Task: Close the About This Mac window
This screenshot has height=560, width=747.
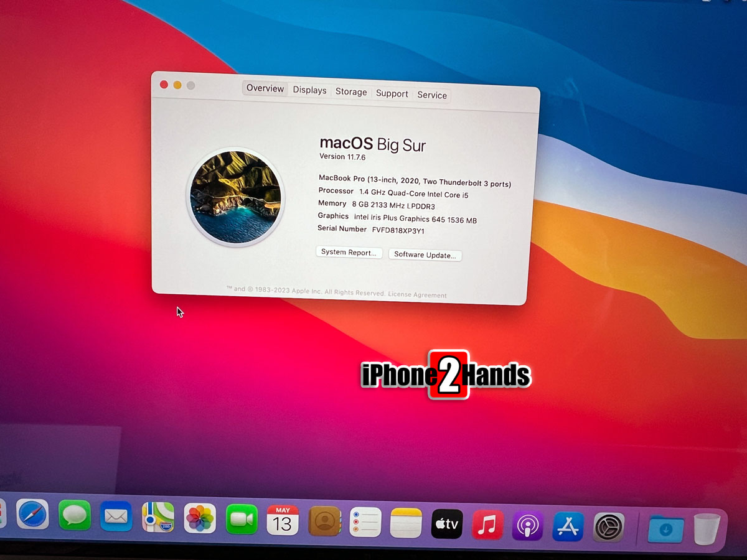Action: pyautogui.click(x=164, y=84)
